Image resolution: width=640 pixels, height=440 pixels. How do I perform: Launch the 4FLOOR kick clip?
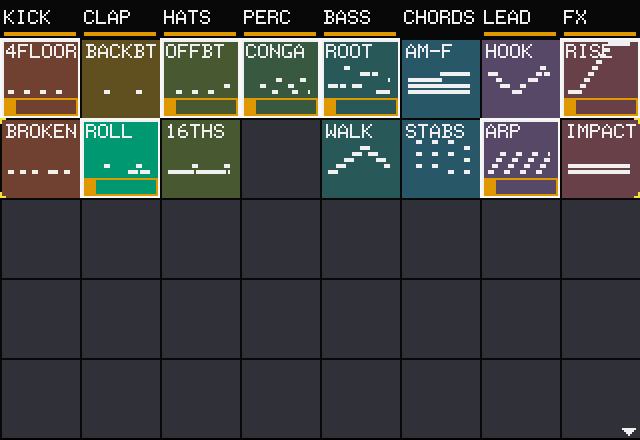(x=40, y=78)
